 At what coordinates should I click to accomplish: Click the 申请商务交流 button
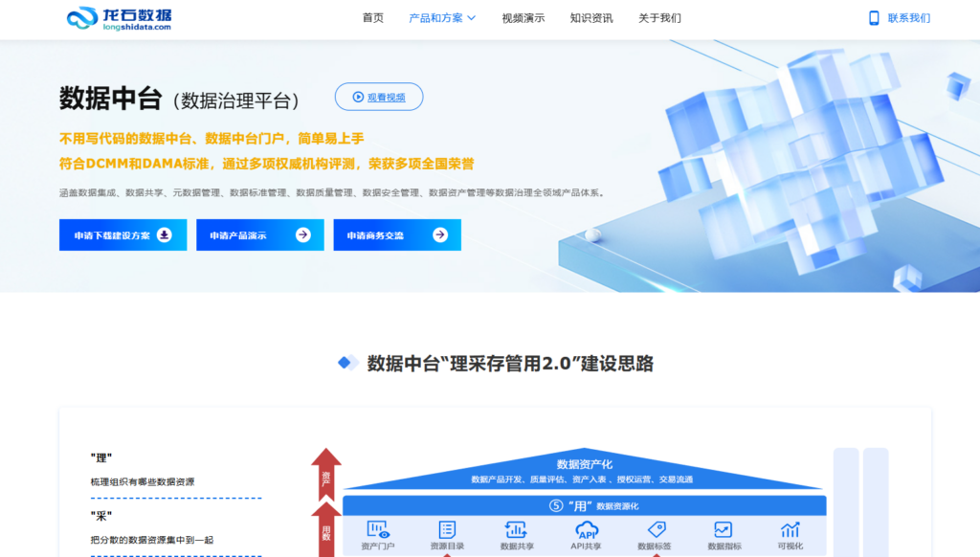[x=396, y=234]
